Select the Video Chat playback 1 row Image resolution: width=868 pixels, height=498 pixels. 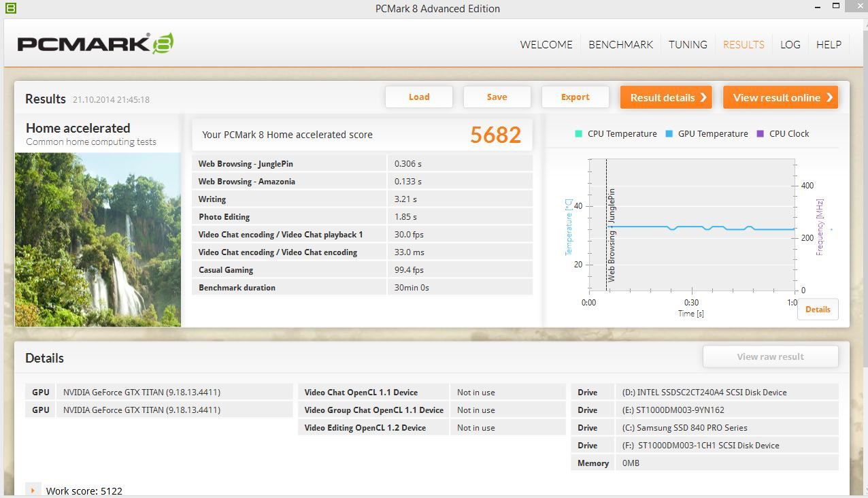[362, 234]
